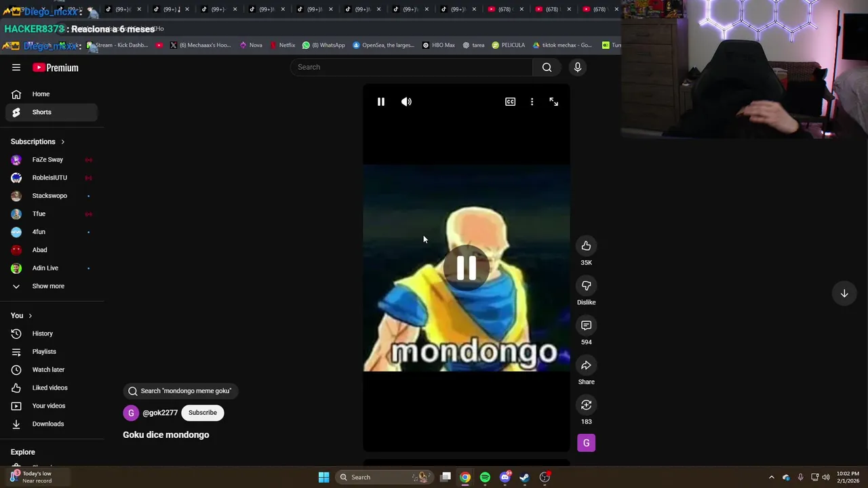Click the taskbar Search box

tap(383, 477)
